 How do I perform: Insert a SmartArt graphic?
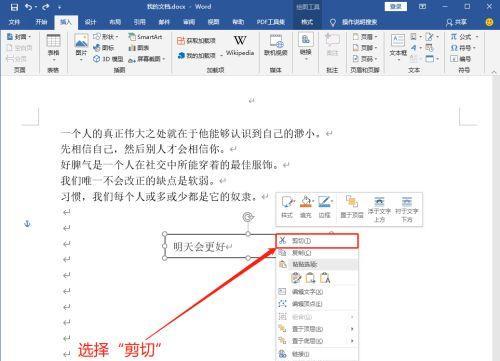pyautogui.click(x=145, y=37)
